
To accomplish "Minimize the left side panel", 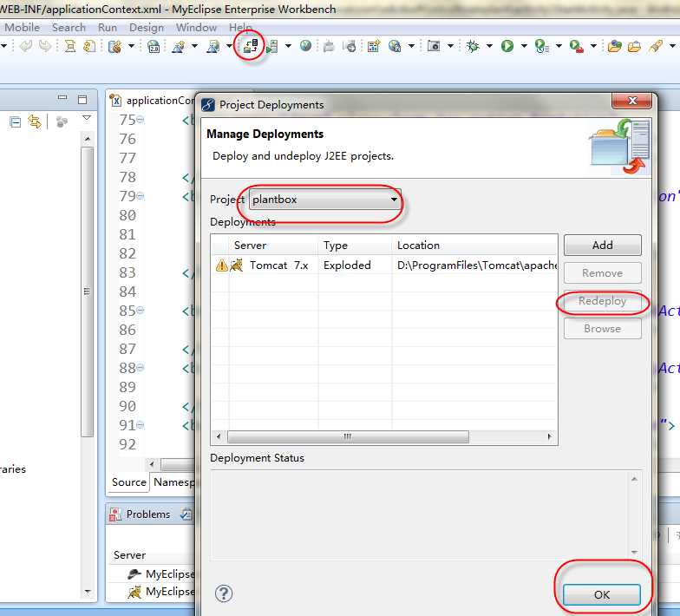I will pos(62,97).
